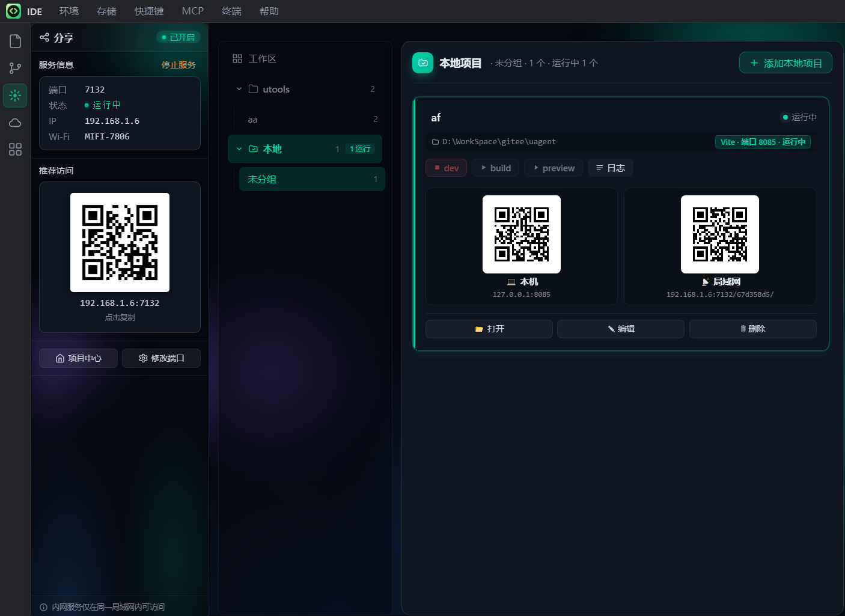The height and width of the screenshot is (616, 845).
Task: Click the 编辑 button for project af
Action: point(621,329)
